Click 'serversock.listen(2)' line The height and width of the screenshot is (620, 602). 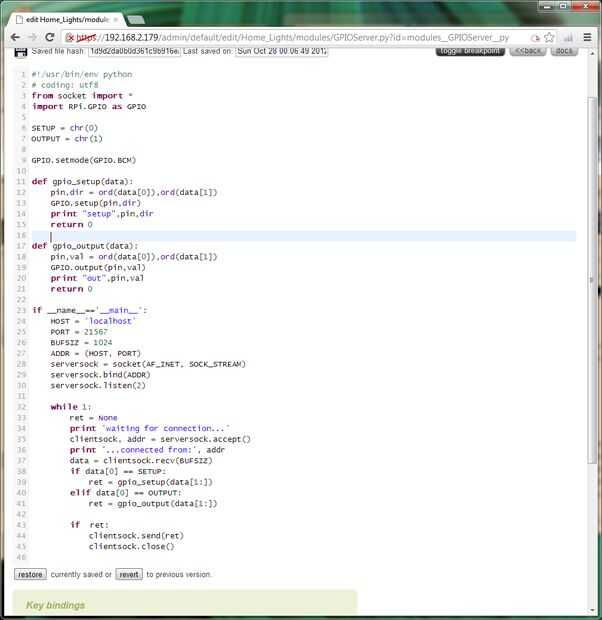[98, 385]
